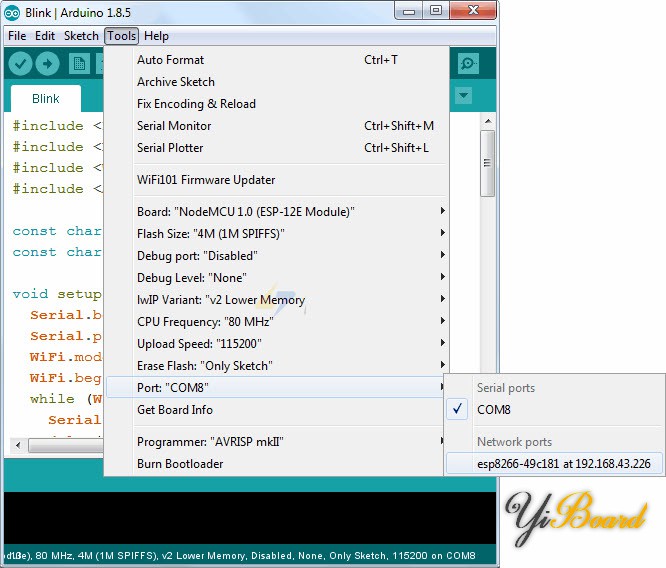Screen dimensions: 666x568
Task: Expand Flash Size 4M submenu
Action: coord(276,234)
